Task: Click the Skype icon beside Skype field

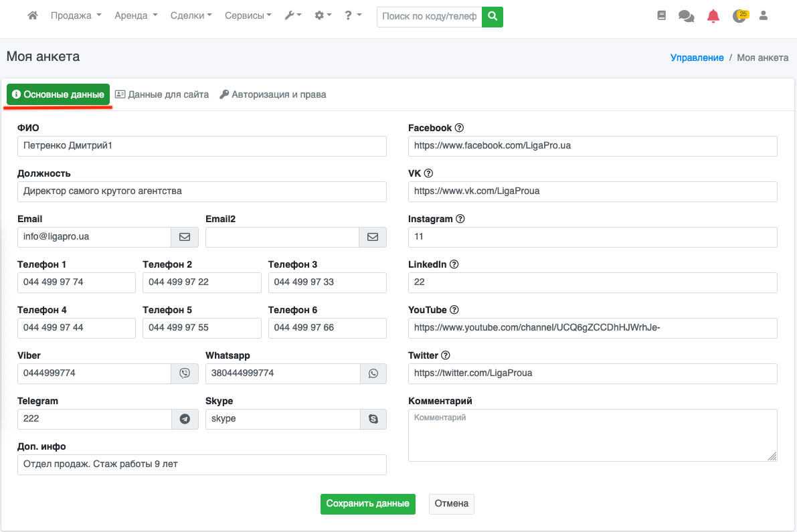Action: point(373,419)
